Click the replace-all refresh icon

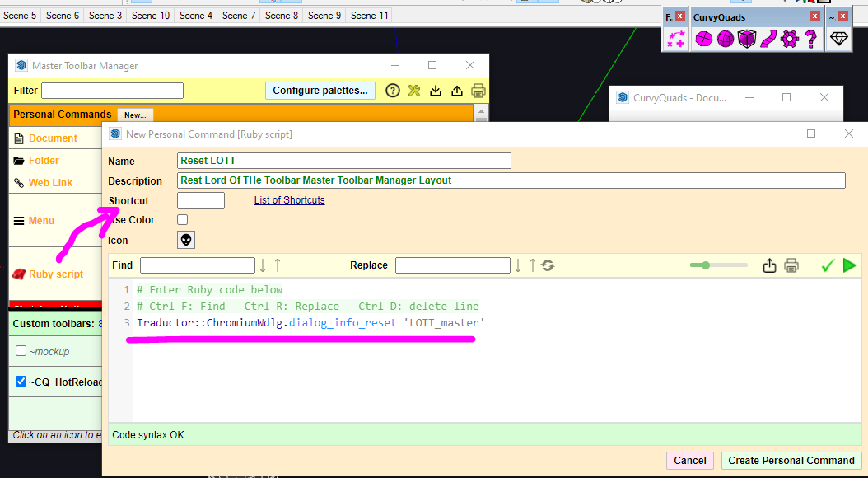click(x=548, y=265)
